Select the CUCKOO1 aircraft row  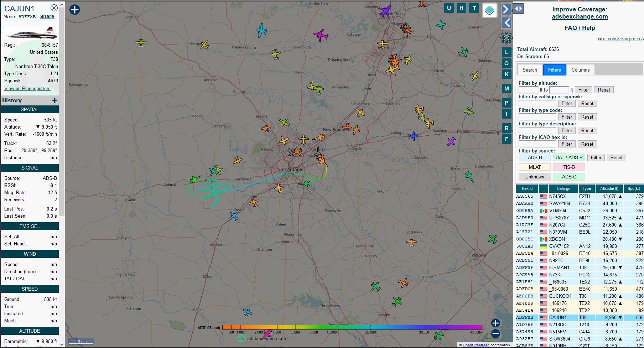[x=580, y=296]
